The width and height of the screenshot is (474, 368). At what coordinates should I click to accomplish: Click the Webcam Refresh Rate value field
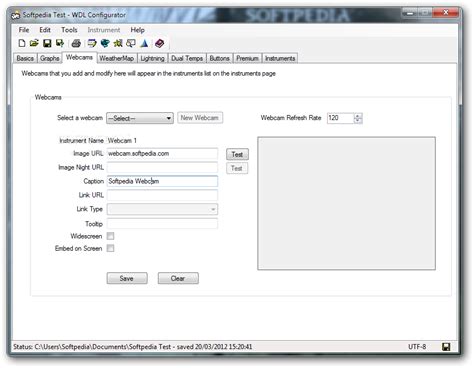[341, 118]
